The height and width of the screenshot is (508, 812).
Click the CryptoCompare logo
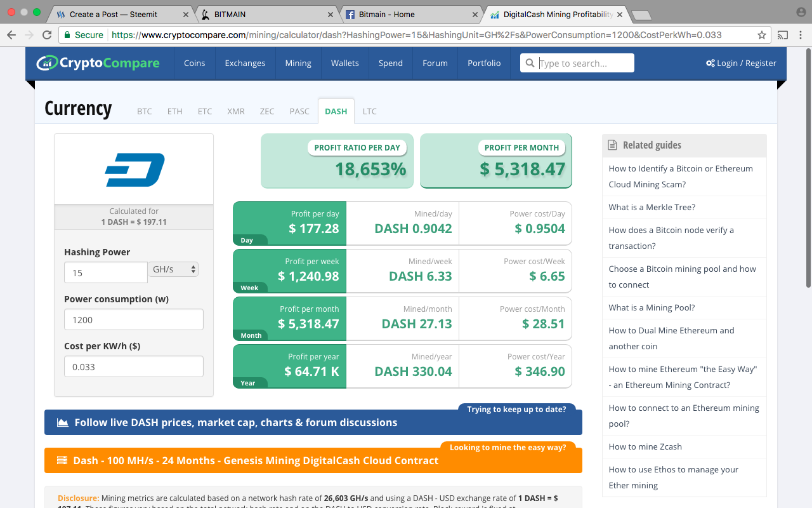tap(98, 63)
